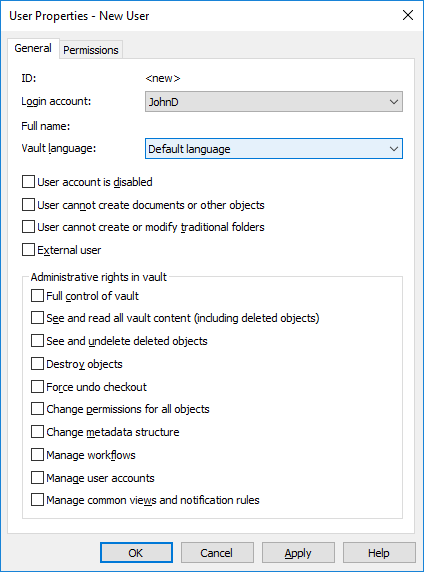The image size is (424, 572).
Task: Expand the Vault language dropdown arrow
Action: pyautogui.click(x=393, y=148)
